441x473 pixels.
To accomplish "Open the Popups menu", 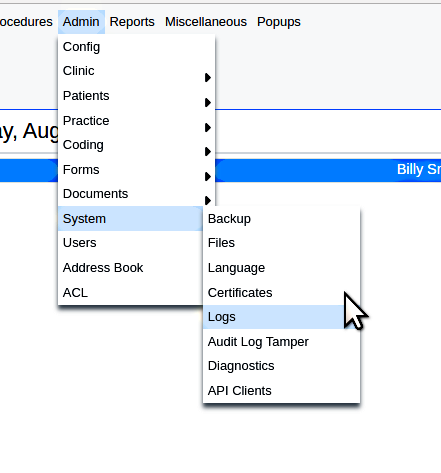I will pos(279,22).
